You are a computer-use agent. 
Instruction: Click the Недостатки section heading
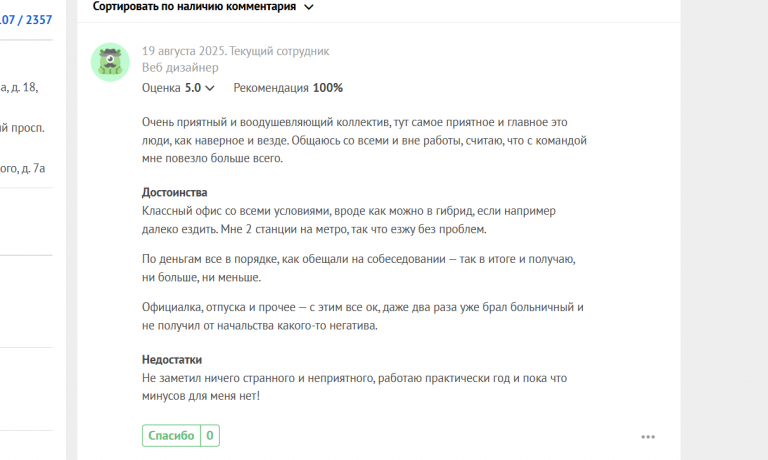click(x=172, y=360)
